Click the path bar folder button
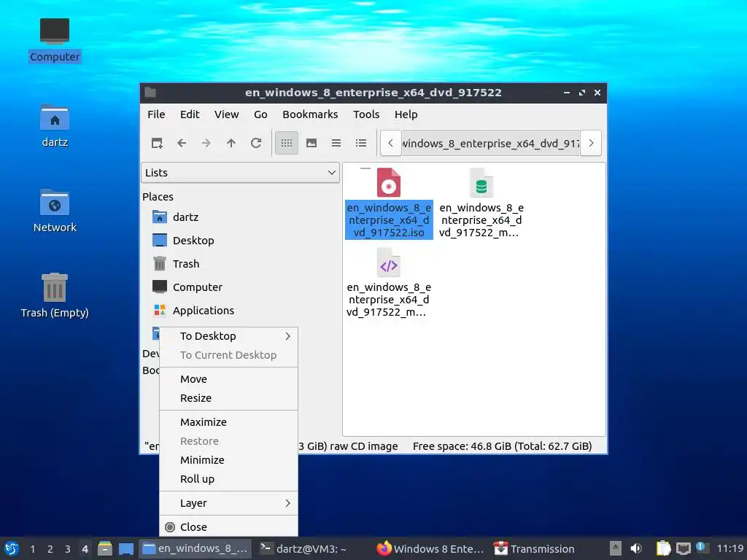The image size is (747, 560). (491, 143)
